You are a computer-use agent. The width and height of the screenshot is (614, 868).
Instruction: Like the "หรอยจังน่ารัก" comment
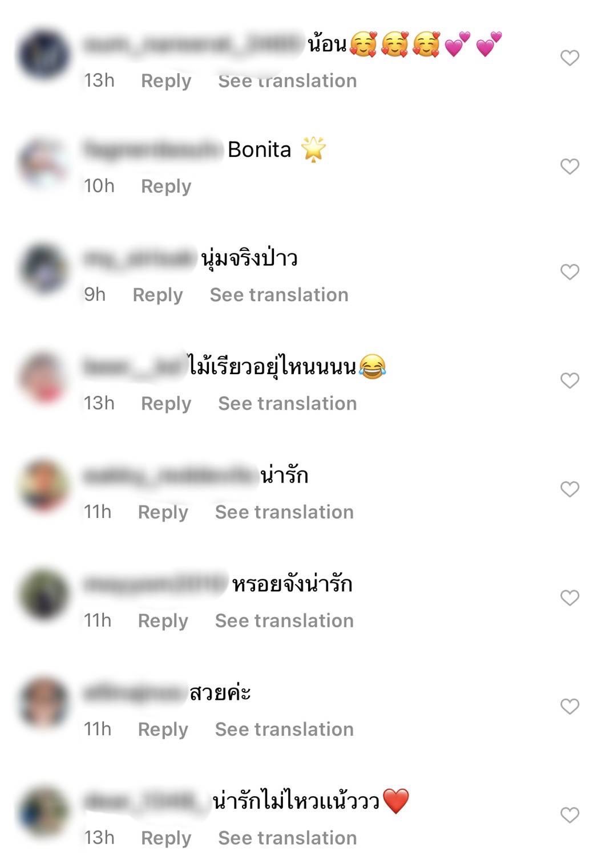point(569,598)
